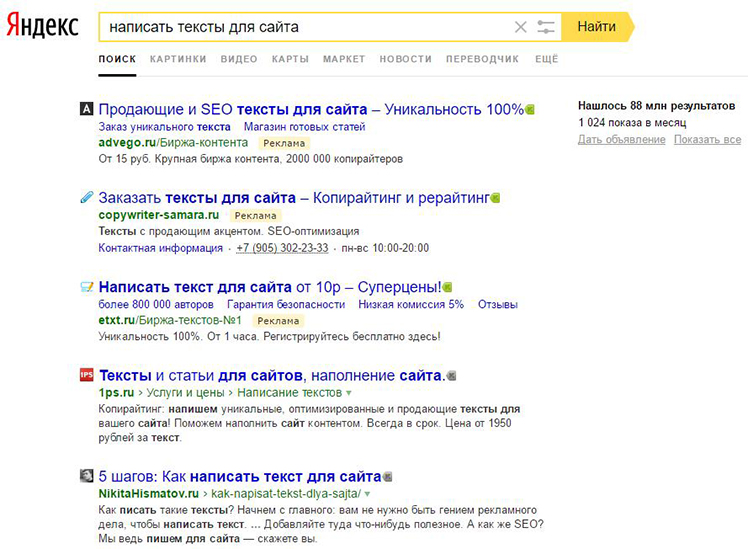Viewport: 748px width, 549px height.
Task: Open 'Услуги и цены' breadcrumb
Action: pyautogui.click(x=185, y=393)
